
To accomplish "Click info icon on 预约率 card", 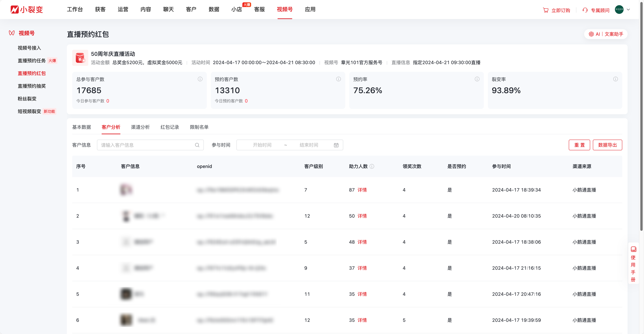I will click(477, 79).
